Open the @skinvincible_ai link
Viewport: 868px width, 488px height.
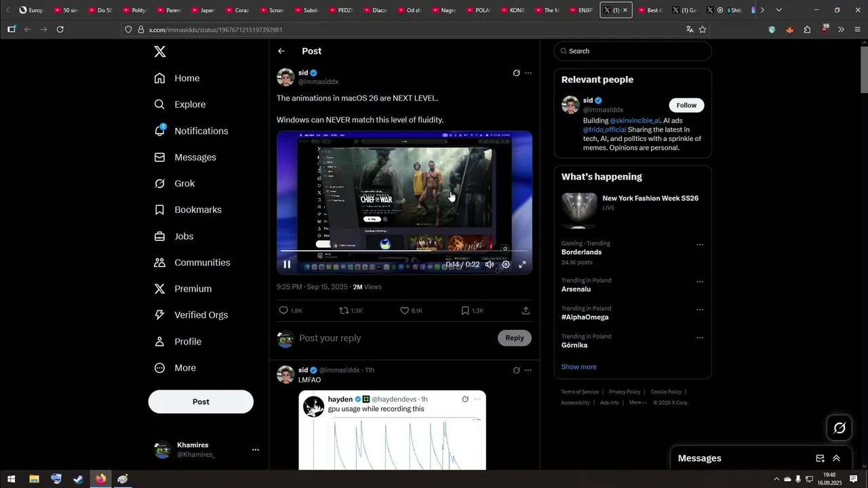pyautogui.click(x=635, y=121)
